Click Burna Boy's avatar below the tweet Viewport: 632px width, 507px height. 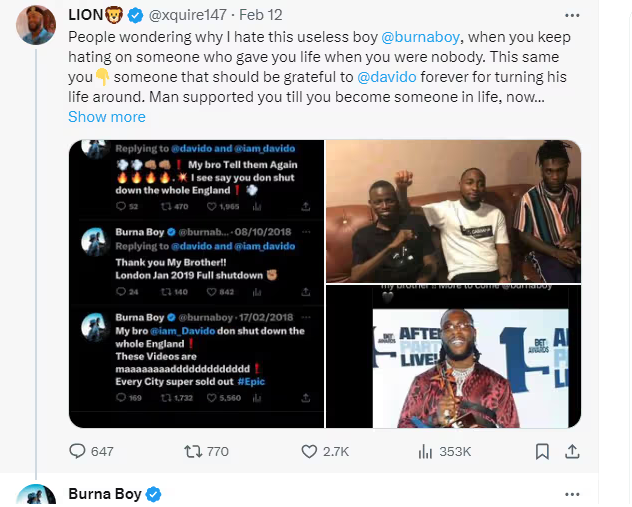[x=37, y=497]
